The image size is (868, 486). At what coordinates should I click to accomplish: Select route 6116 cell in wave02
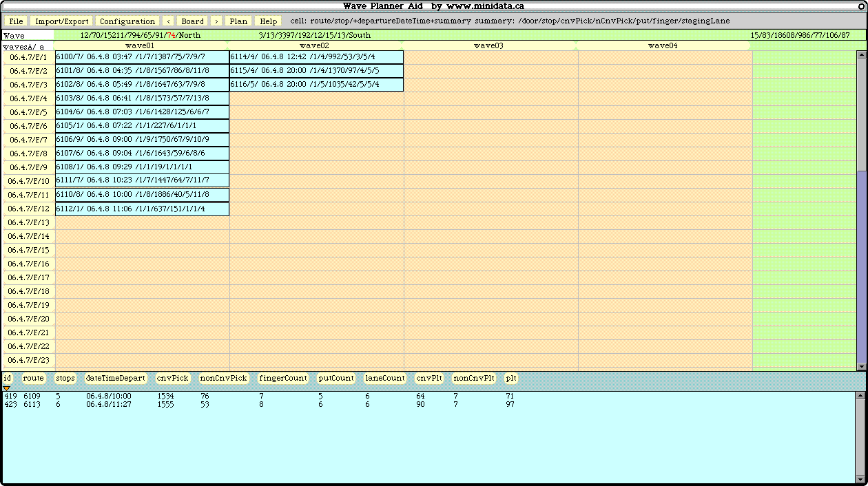(316, 85)
